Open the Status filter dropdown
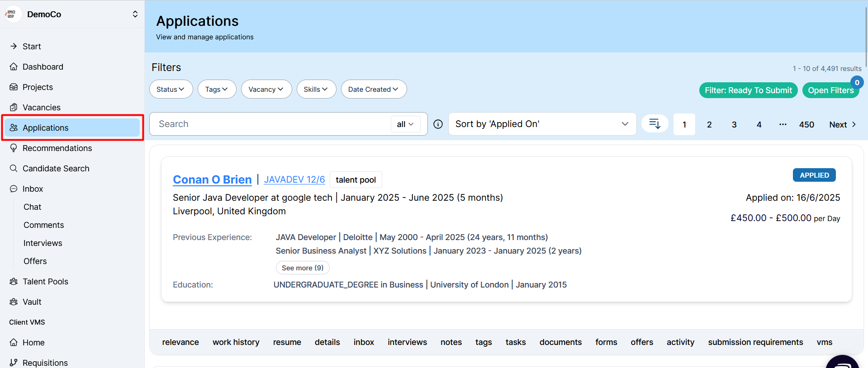The image size is (868, 368). 171,89
